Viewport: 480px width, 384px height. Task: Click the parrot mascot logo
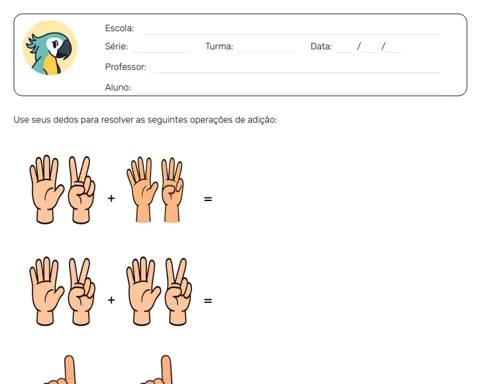coord(50,48)
